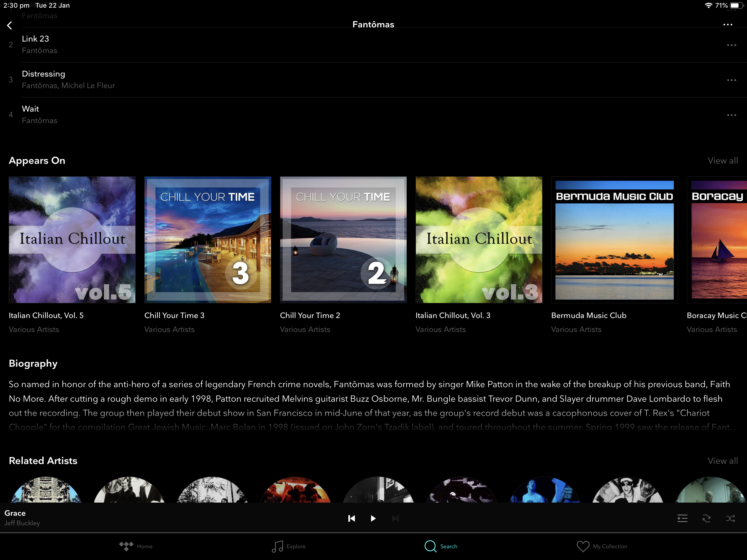Open Chill Your Time 3 album cover
Image resolution: width=747 pixels, height=560 pixels.
(x=207, y=240)
